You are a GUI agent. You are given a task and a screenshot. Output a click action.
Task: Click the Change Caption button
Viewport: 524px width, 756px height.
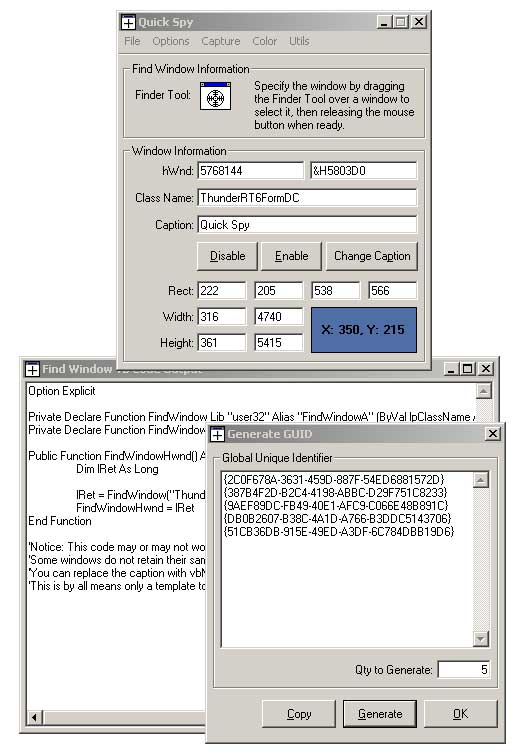click(x=372, y=256)
